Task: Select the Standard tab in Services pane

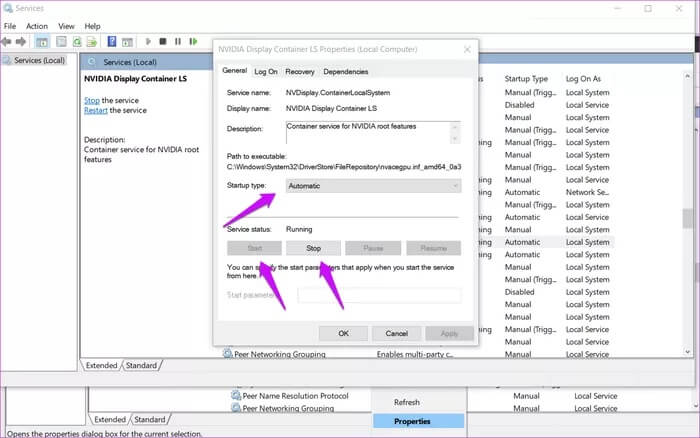Action: coord(141,365)
